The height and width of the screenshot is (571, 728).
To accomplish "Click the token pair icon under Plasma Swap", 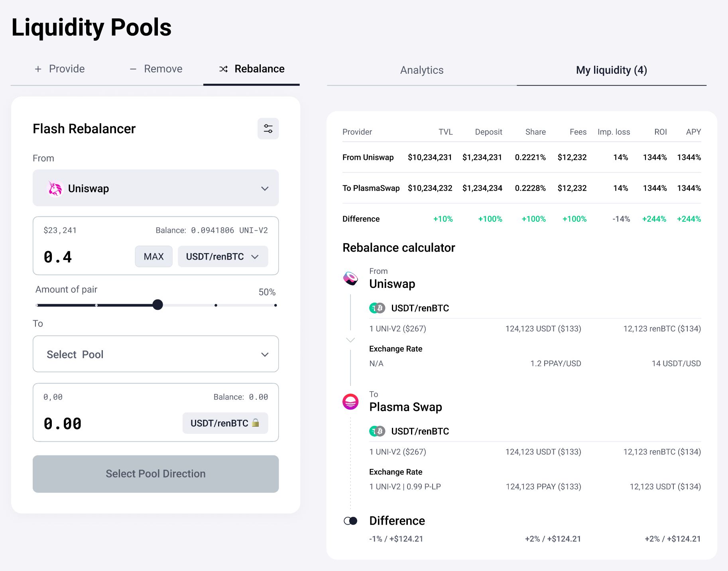I will point(377,431).
